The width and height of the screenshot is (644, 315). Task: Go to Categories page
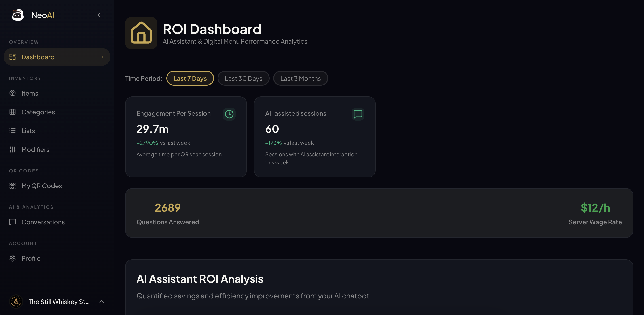click(57, 112)
